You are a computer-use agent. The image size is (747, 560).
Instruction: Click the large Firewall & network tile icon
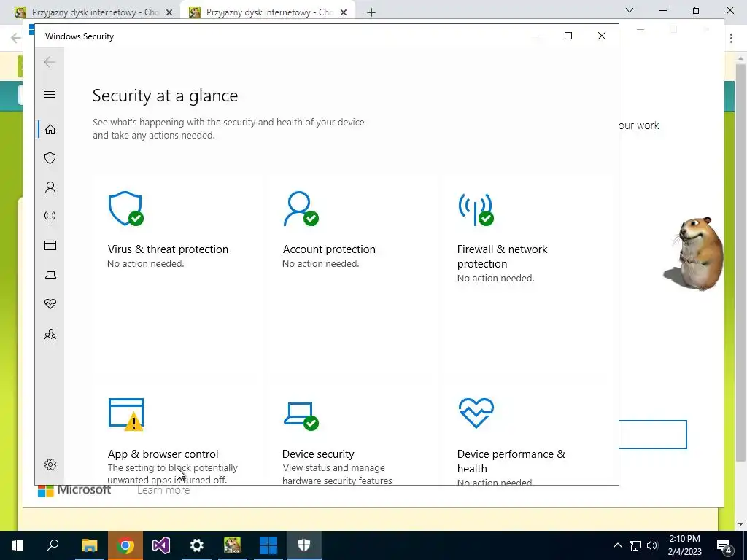(x=476, y=209)
